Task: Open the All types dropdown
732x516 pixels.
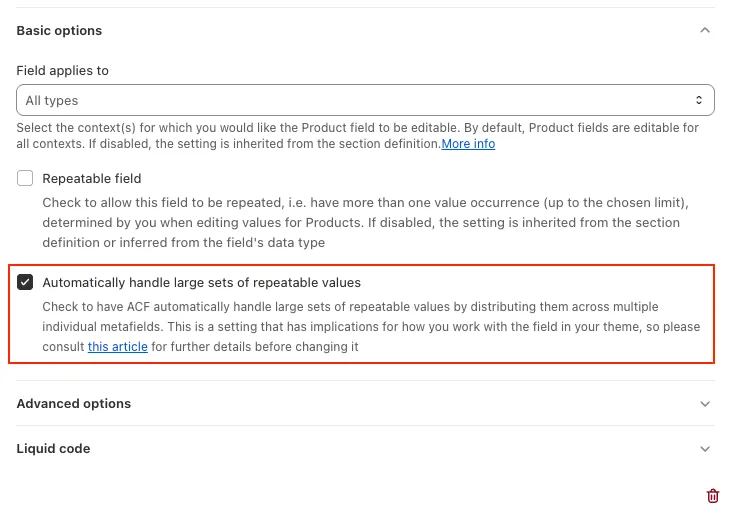Action: (x=365, y=100)
